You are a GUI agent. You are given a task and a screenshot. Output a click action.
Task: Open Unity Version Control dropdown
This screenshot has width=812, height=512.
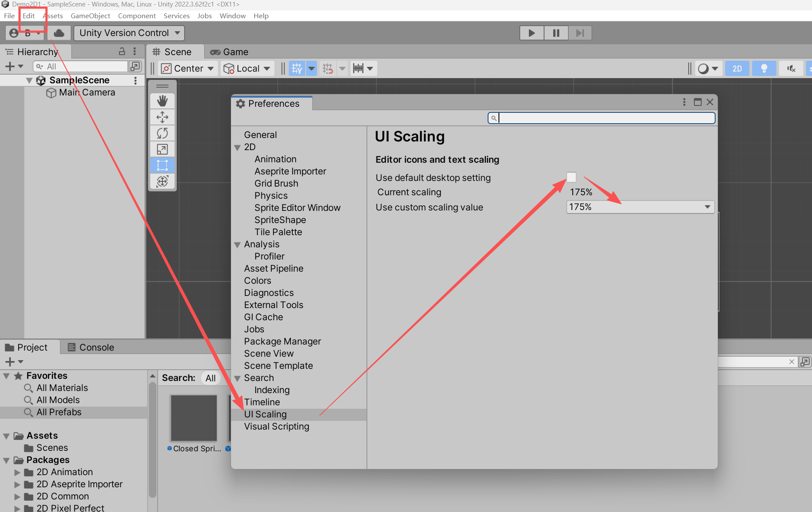coord(129,33)
